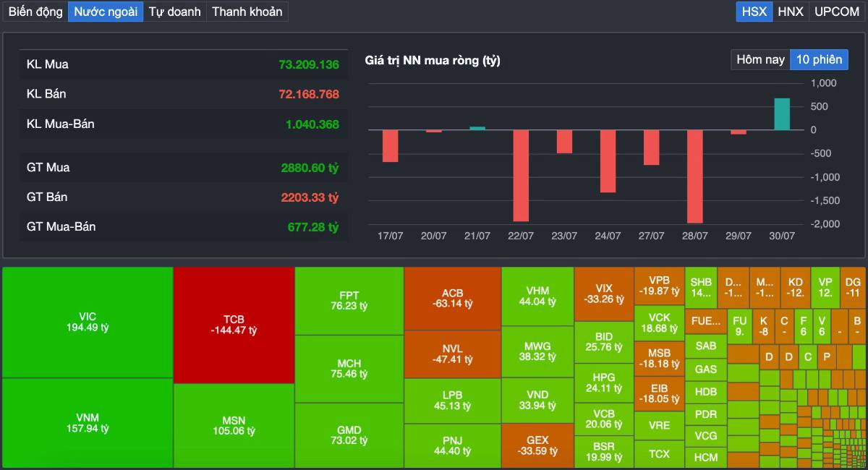Show today's data with Hôm nay
868x470 pixels.
(760, 59)
